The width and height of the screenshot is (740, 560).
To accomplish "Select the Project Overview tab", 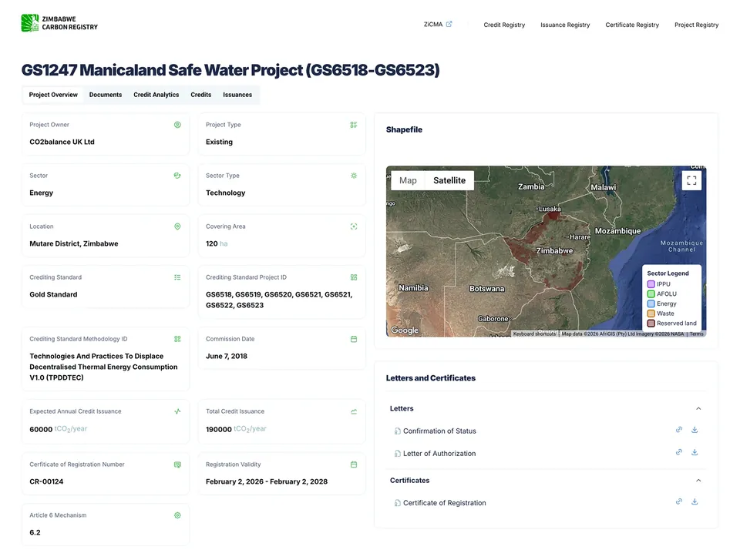I will pos(53,95).
